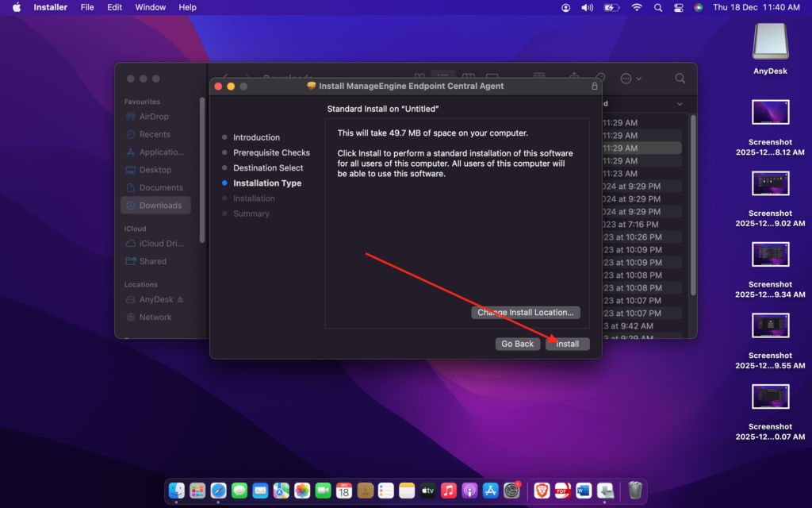Open the Window menu
812x508 pixels.
tap(150, 7)
